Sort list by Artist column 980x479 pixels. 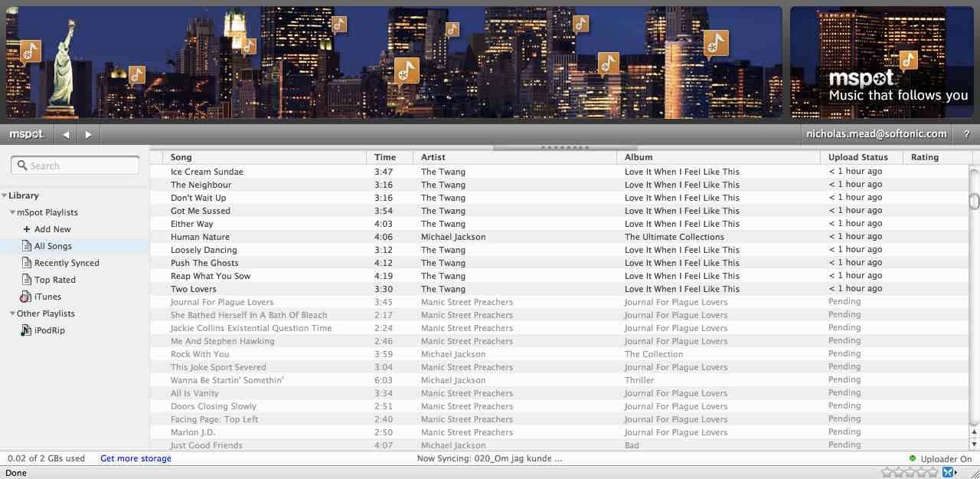pyautogui.click(x=515, y=157)
